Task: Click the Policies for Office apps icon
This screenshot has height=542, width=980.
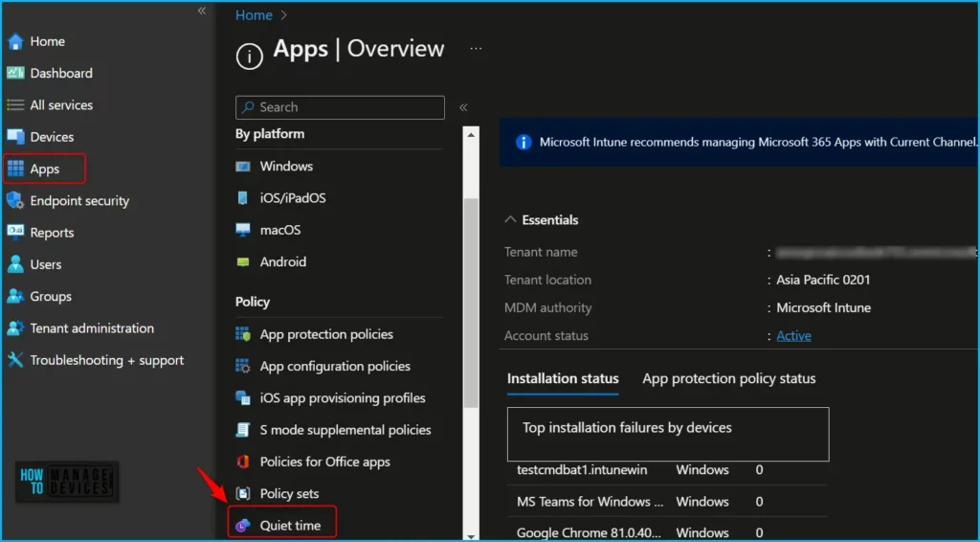Action: (x=243, y=462)
